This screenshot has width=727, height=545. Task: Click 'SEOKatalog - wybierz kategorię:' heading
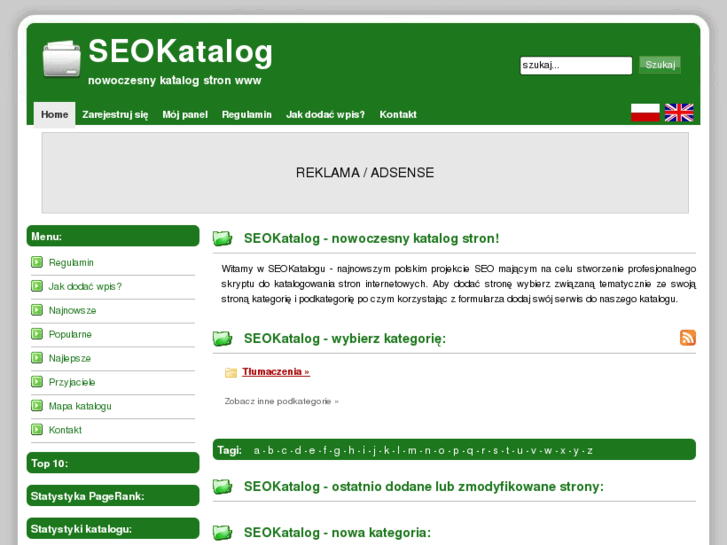tap(345, 339)
